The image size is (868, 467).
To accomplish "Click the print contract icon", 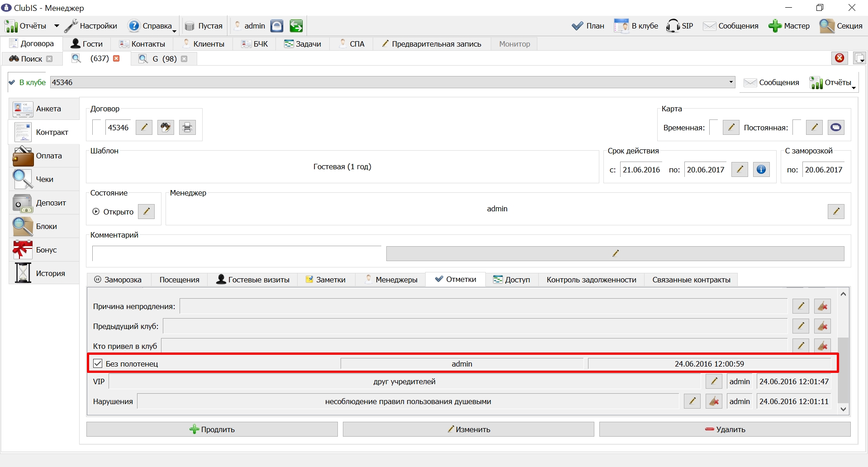I will click(x=187, y=128).
